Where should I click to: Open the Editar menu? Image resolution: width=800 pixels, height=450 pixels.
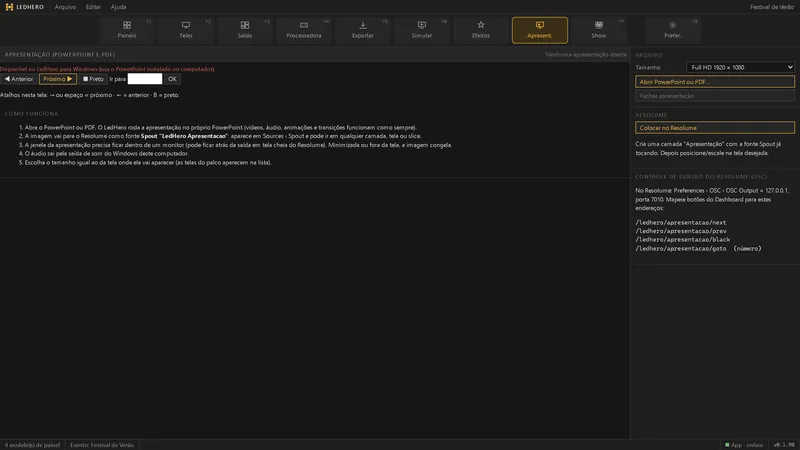[93, 7]
